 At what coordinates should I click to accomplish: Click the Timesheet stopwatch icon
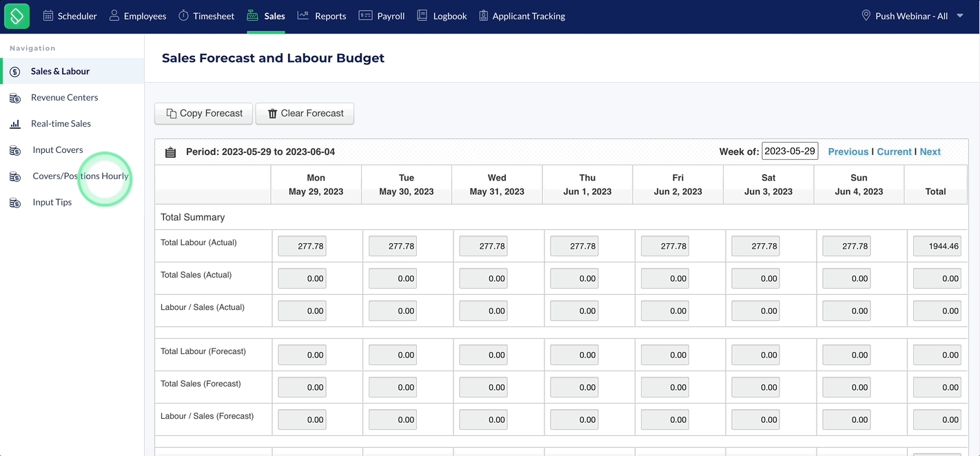click(183, 16)
